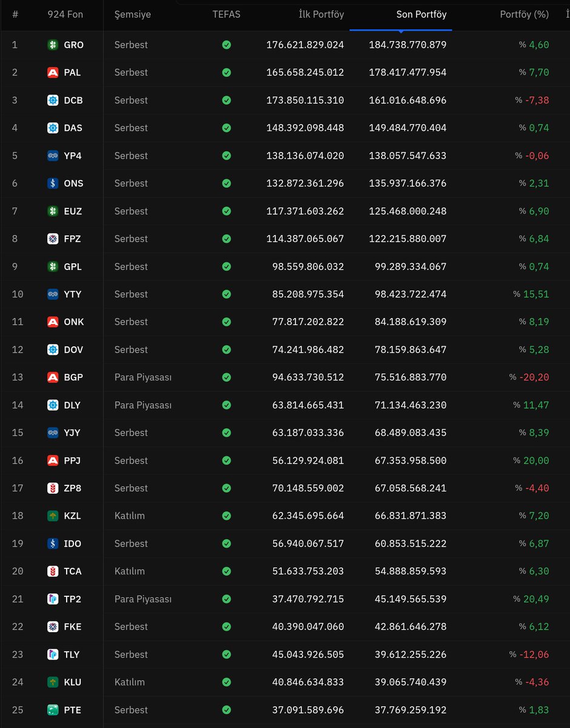
Task: Click the GPL fund logo icon
Action: coord(53,266)
